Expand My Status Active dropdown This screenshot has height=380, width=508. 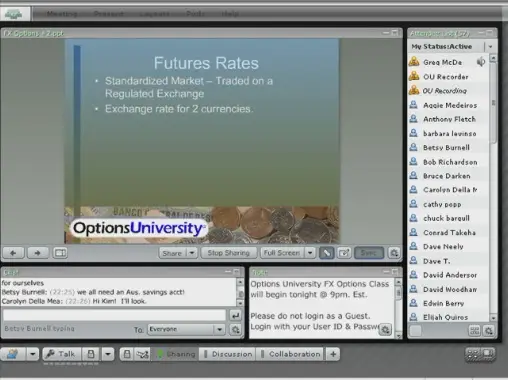pyautogui.click(x=490, y=47)
